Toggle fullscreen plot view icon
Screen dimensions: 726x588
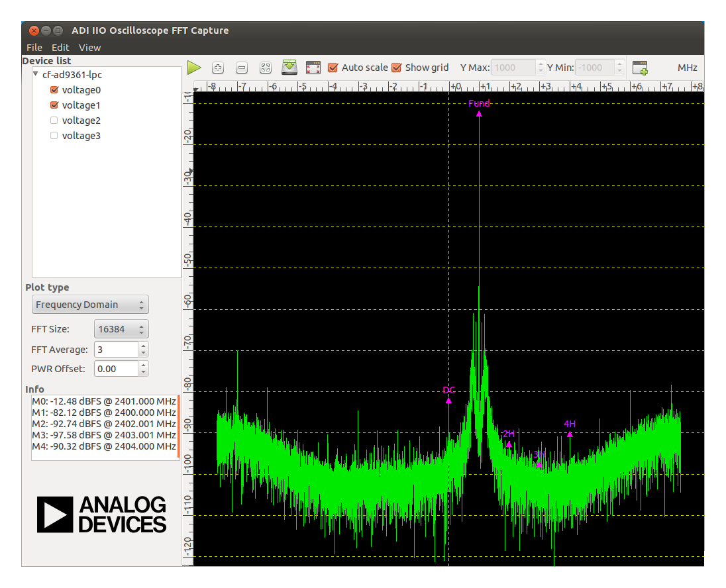(x=313, y=67)
